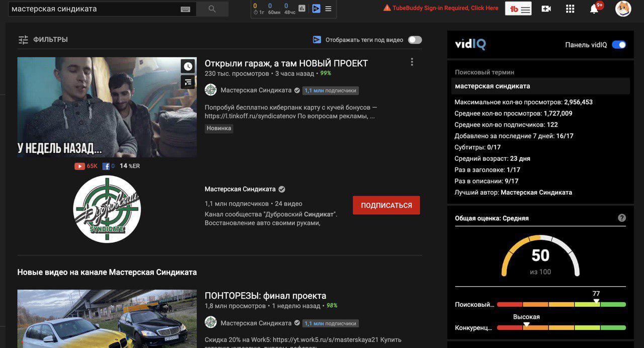Open Дубровский Syndicate channel logo
Screen dimensions: 644x348
click(x=107, y=209)
